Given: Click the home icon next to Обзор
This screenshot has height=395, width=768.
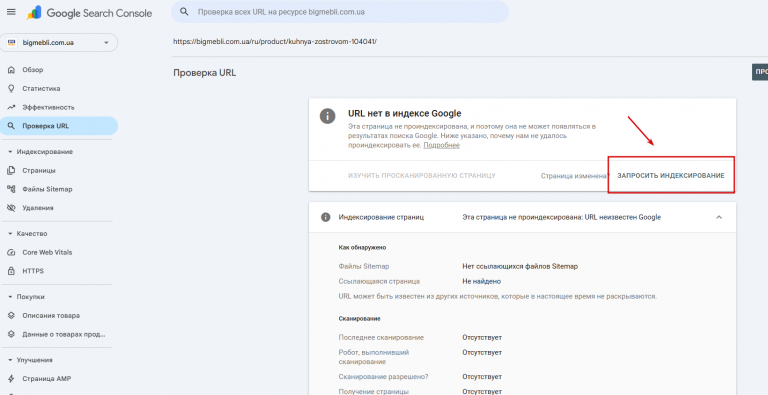Looking at the screenshot, I should [x=12, y=70].
